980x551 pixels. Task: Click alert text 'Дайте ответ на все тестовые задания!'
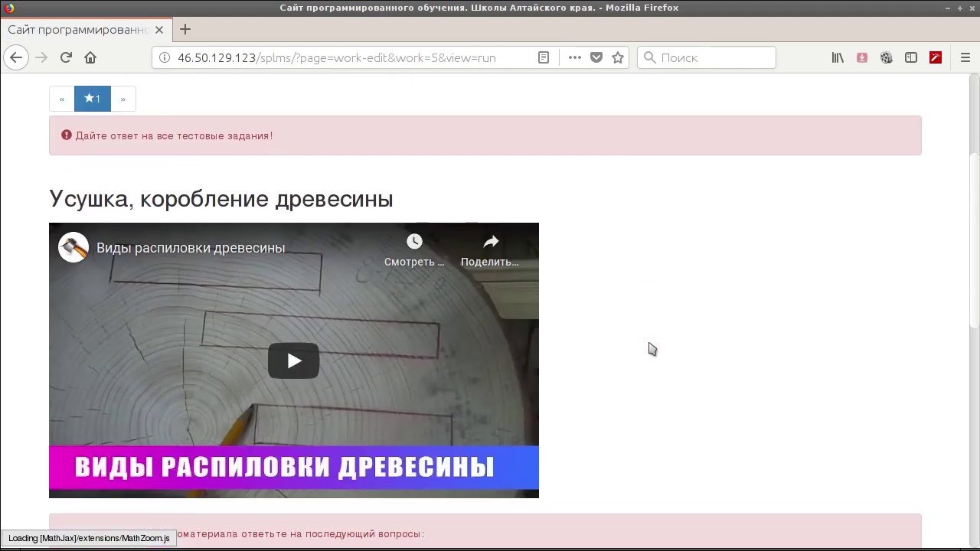click(x=174, y=135)
